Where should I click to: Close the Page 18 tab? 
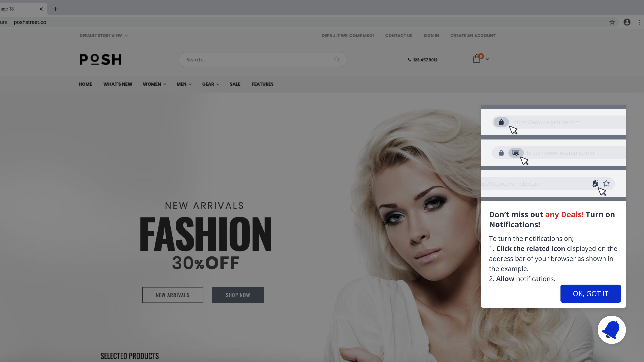point(41,9)
